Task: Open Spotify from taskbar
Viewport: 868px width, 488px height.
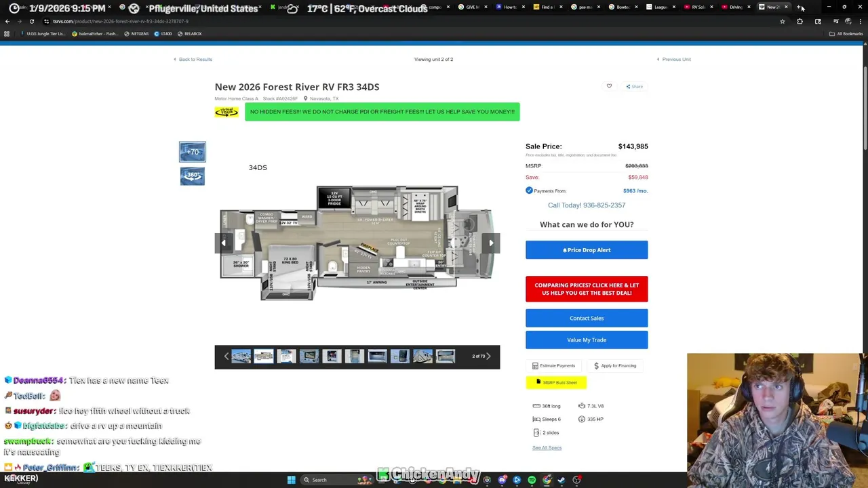Action: tap(532, 480)
